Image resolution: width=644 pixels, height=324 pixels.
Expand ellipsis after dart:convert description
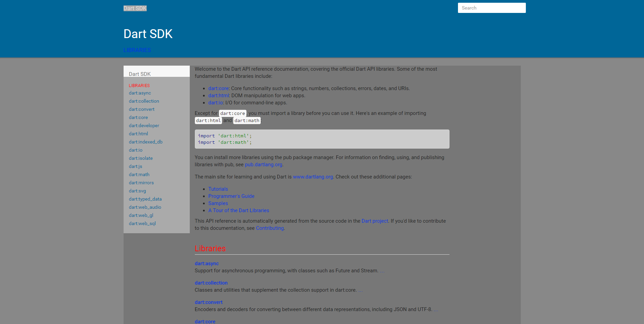click(436, 309)
